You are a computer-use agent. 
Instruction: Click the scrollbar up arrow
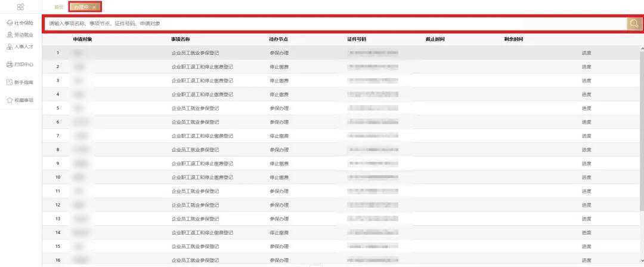[642, 48]
